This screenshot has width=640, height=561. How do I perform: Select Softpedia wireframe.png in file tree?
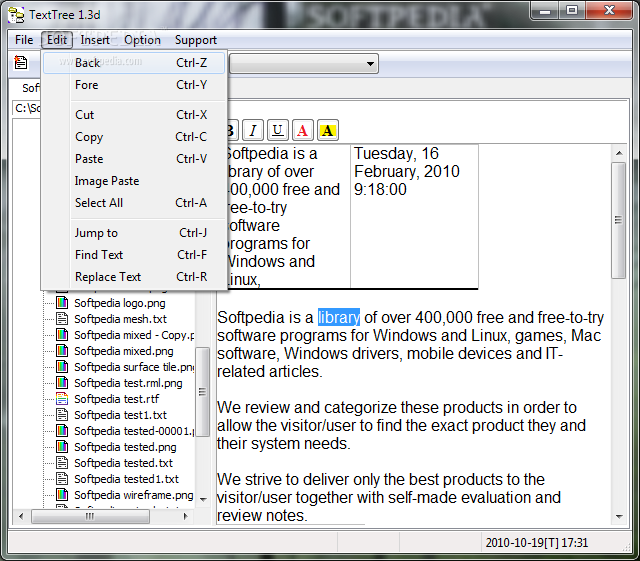133,495
